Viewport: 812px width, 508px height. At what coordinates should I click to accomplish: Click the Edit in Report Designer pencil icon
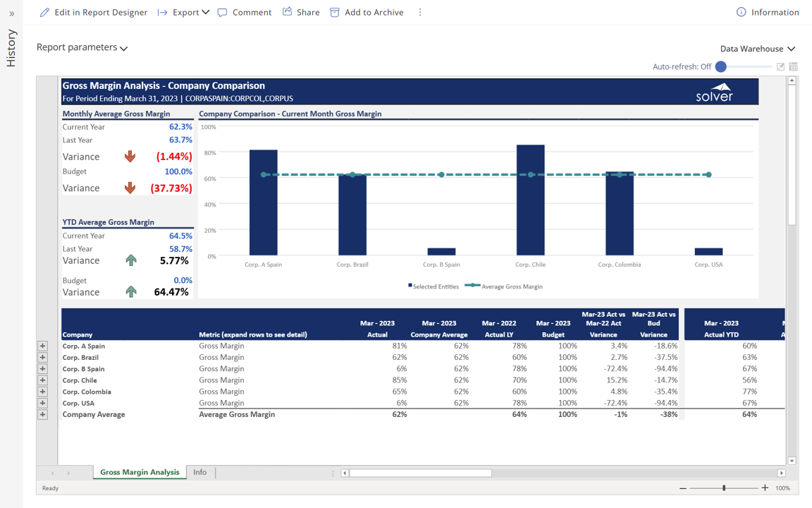(44, 12)
